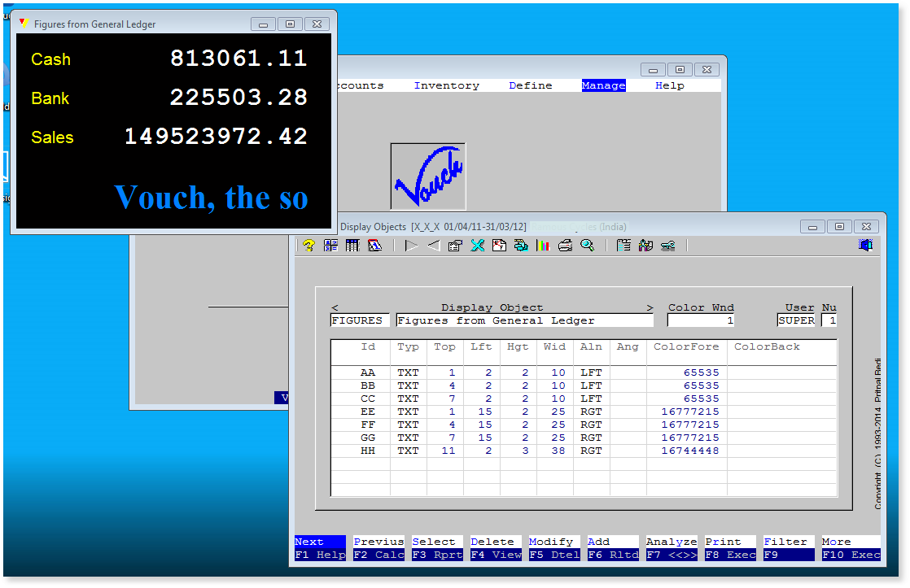Select the Calculator toolbar icon
The image size is (910, 588).
point(330,245)
